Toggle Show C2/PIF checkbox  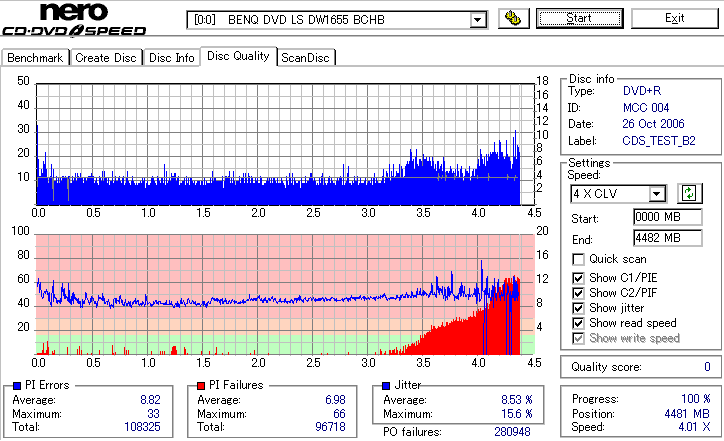pos(578,293)
